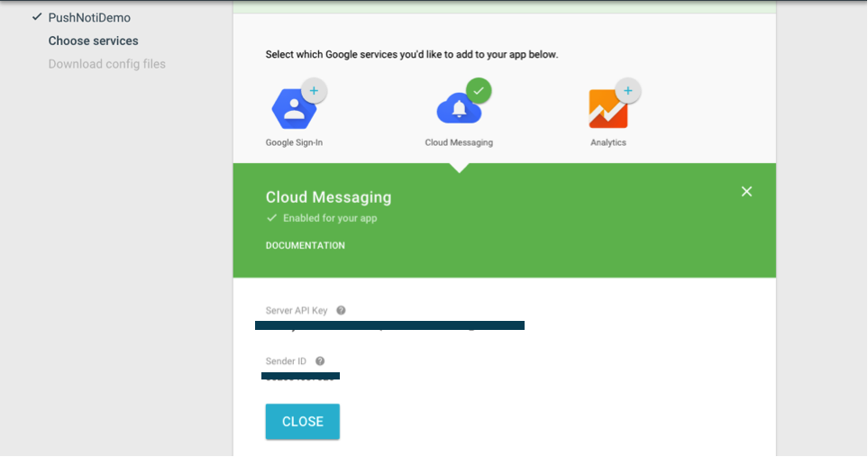This screenshot has height=457, width=868.
Task: Toggle green checkmark badge on Cloud Messaging
Action: [x=479, y=91]
